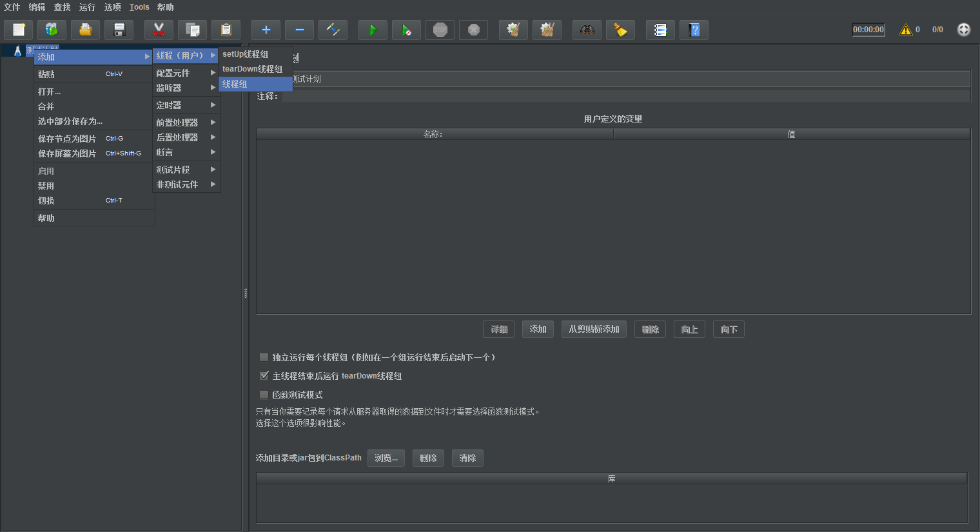980x532 pixels.
Task: Save the test plan with disk icon
Action: click(x=119, y=30)
